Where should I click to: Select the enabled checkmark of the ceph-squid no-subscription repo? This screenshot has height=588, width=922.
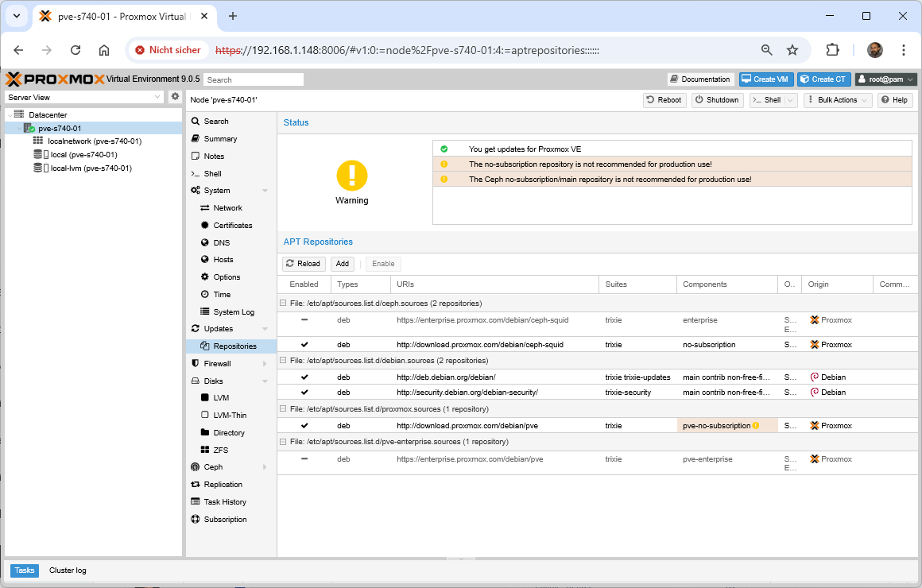304,345
